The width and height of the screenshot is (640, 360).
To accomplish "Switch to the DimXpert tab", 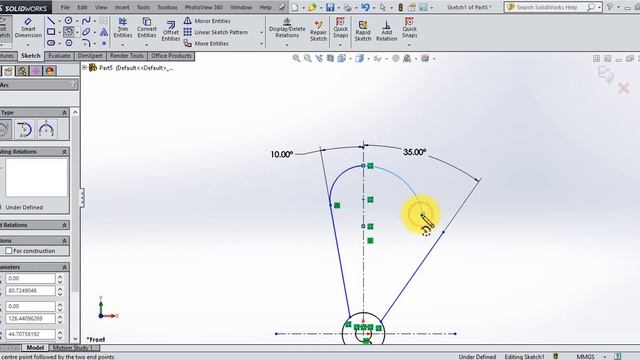I will [90, 56].
